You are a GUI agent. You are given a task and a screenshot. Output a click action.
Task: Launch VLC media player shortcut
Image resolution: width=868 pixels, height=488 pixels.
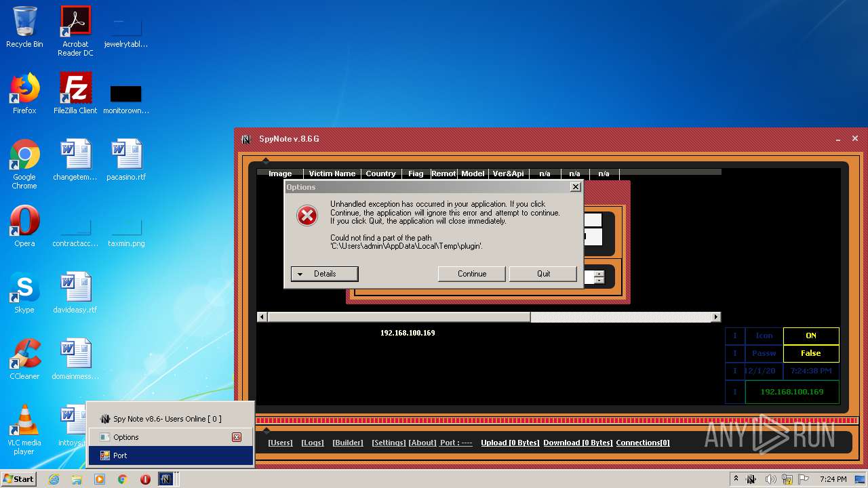(24, 430)
